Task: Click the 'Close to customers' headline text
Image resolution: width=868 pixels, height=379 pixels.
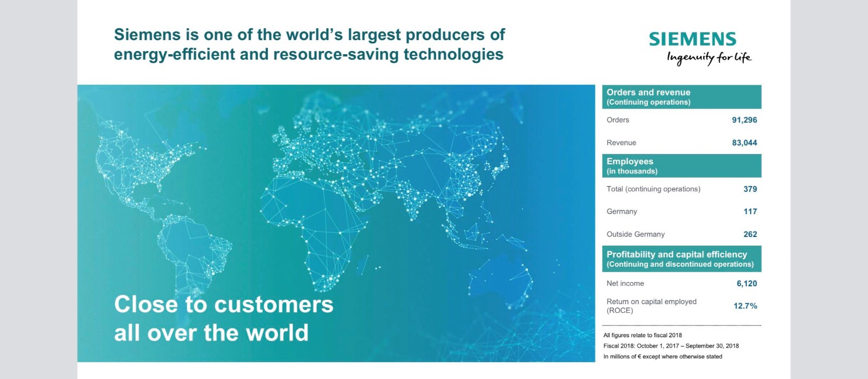Action: click(224, 304)
